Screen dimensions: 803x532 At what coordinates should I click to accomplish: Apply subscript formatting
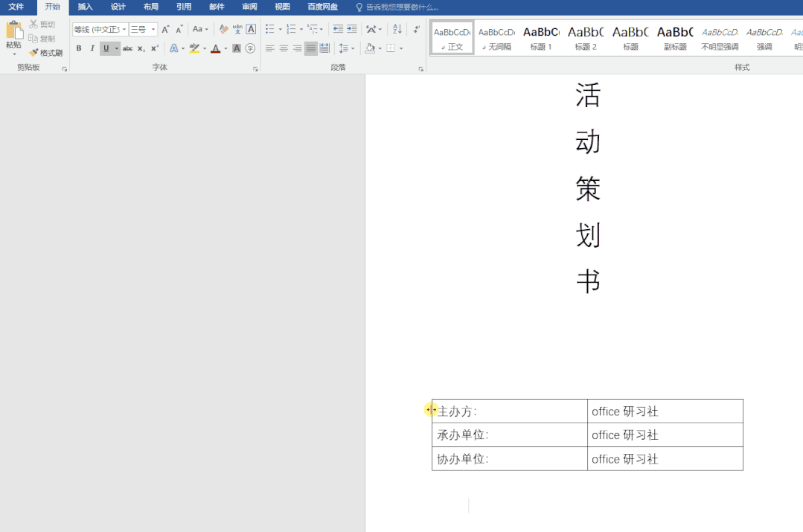click(x=141, y=48)
